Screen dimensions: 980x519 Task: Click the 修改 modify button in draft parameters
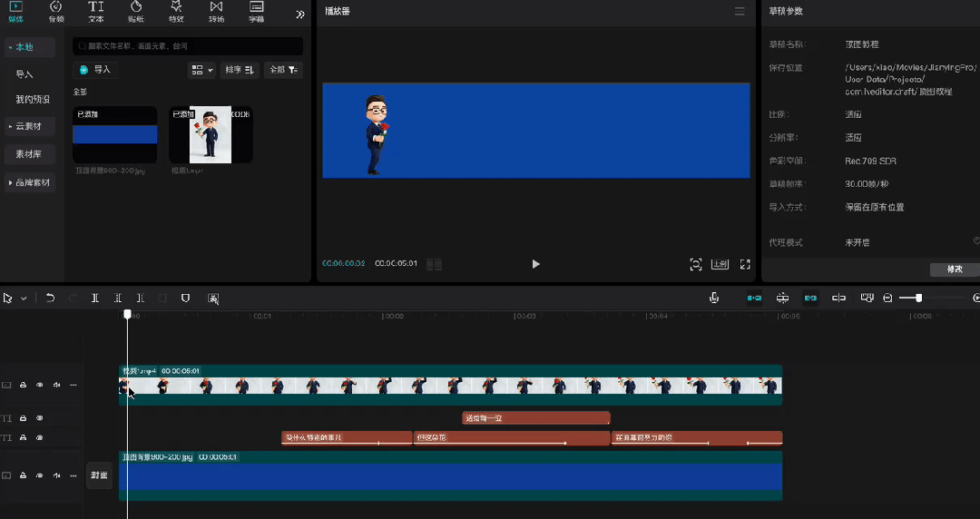point(955,269)
